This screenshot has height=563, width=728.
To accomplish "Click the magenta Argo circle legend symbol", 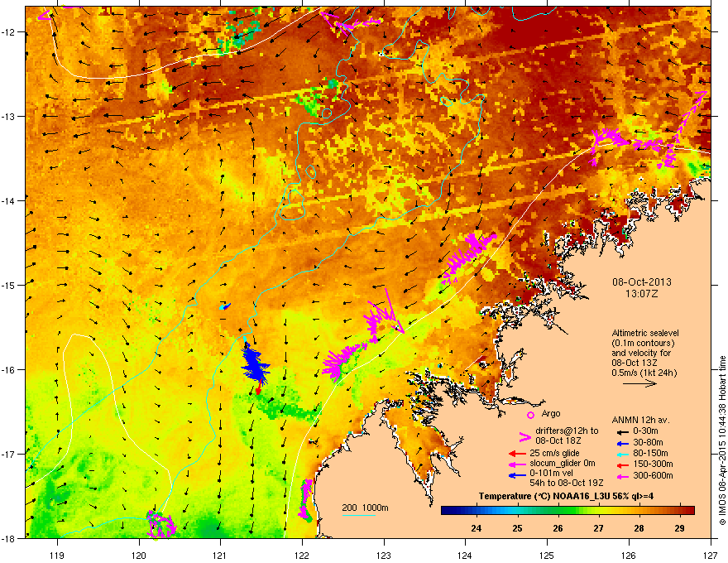I will click(x=530, y=415).
